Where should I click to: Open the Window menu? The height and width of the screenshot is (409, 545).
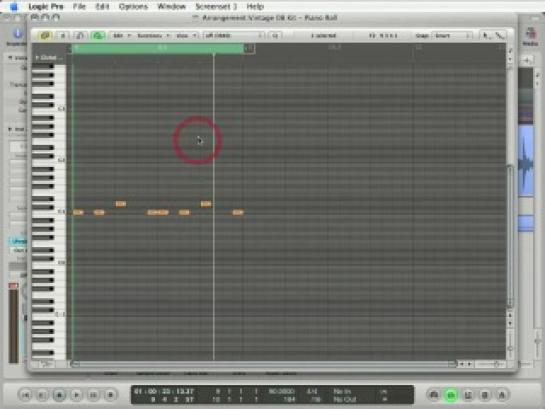click(171, 6)
